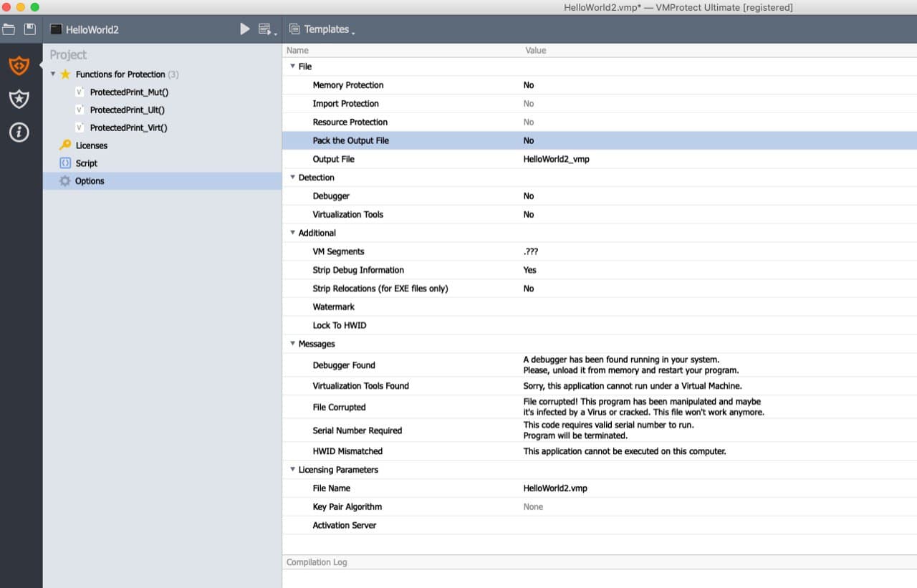Select Options in the project tree
917x588 pixels.
162,181
